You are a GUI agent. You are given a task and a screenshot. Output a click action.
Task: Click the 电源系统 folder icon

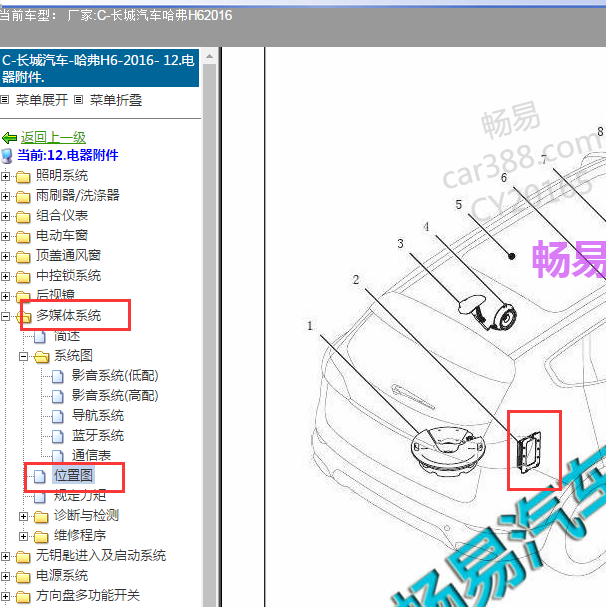pyautogui.click(x=23, y=577)
